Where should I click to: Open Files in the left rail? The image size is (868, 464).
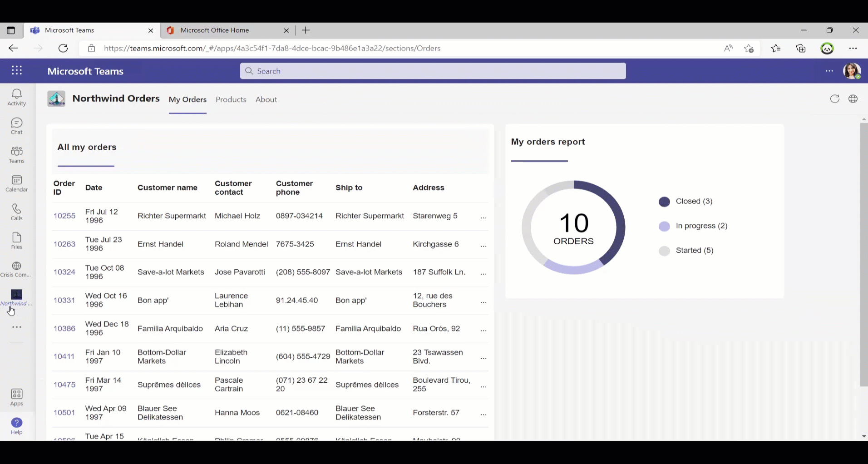(16, 241)
